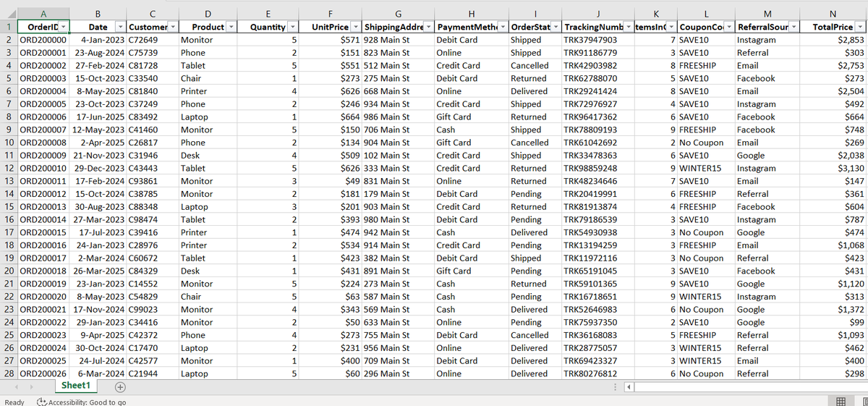Screen dimensions: 868x406
Task: Click the Select All corner triangle
Action: coord(9,13)
